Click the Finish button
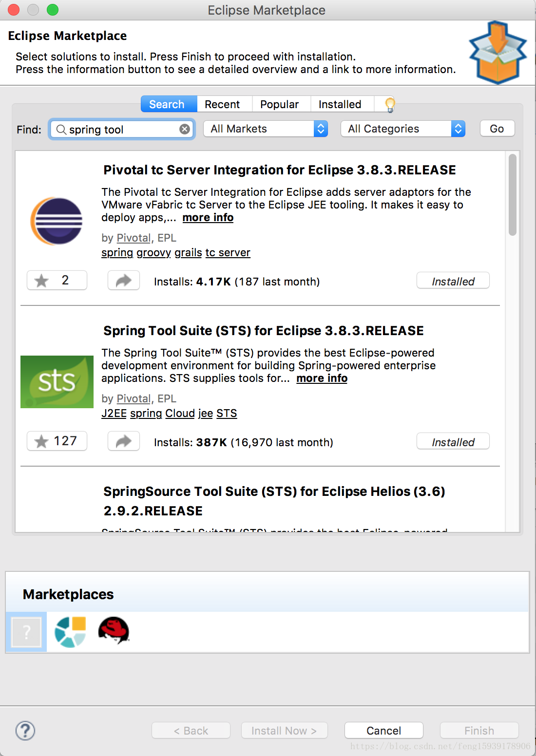This screenshot has height=756, width=536. (x=479, y=731)
